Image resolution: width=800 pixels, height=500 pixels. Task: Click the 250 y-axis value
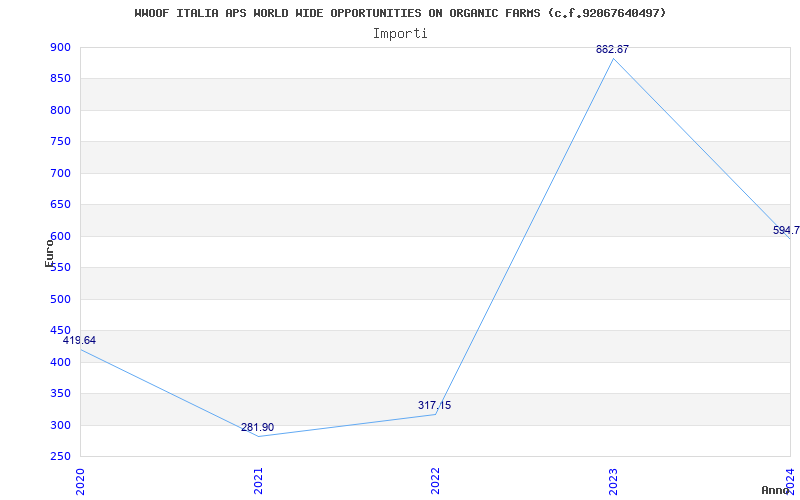point(60,457)
